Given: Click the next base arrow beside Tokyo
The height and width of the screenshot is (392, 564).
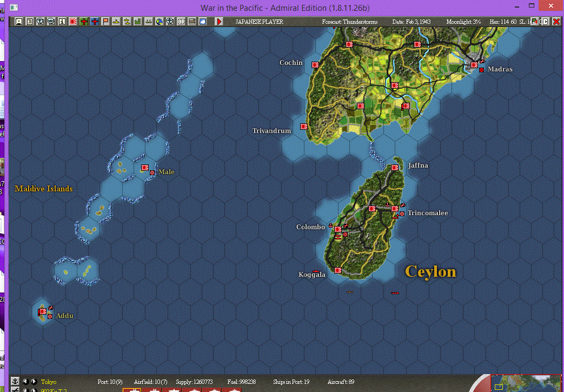Looking at the screenshot, I should [x=34, y=382].
